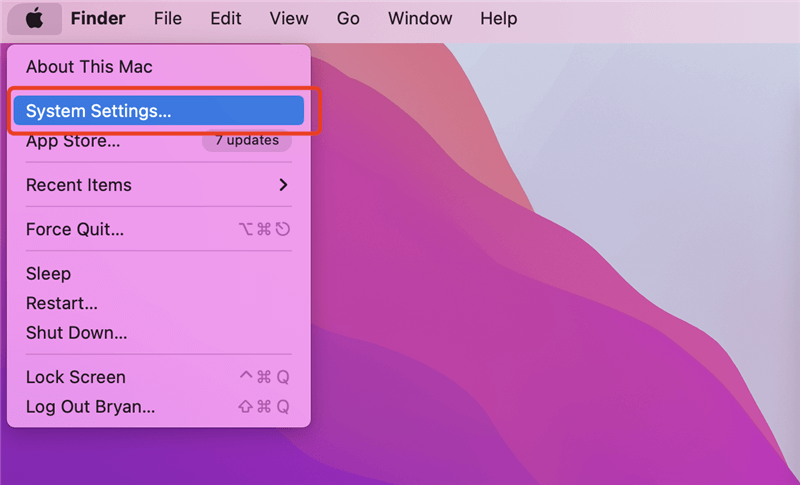
Task: Put the Mac to Sleep
Action: pos(159,273)
